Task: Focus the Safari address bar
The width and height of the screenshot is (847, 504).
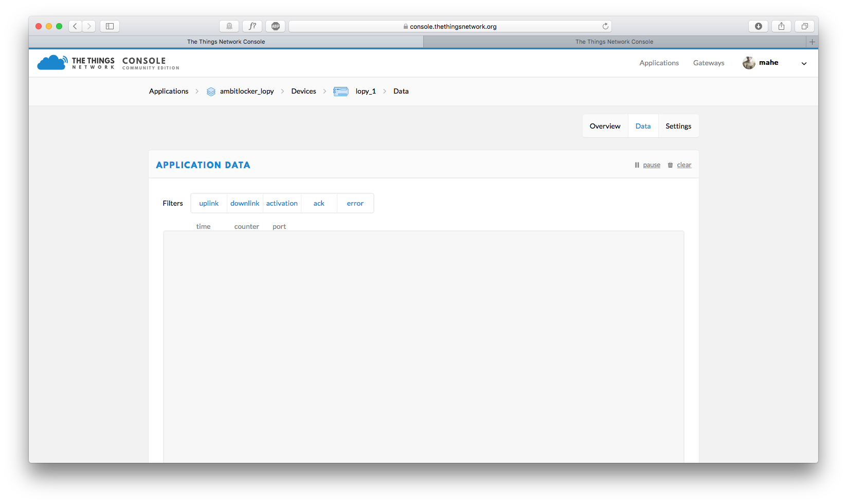Action: pyautogui.click(x=450, y=26)
